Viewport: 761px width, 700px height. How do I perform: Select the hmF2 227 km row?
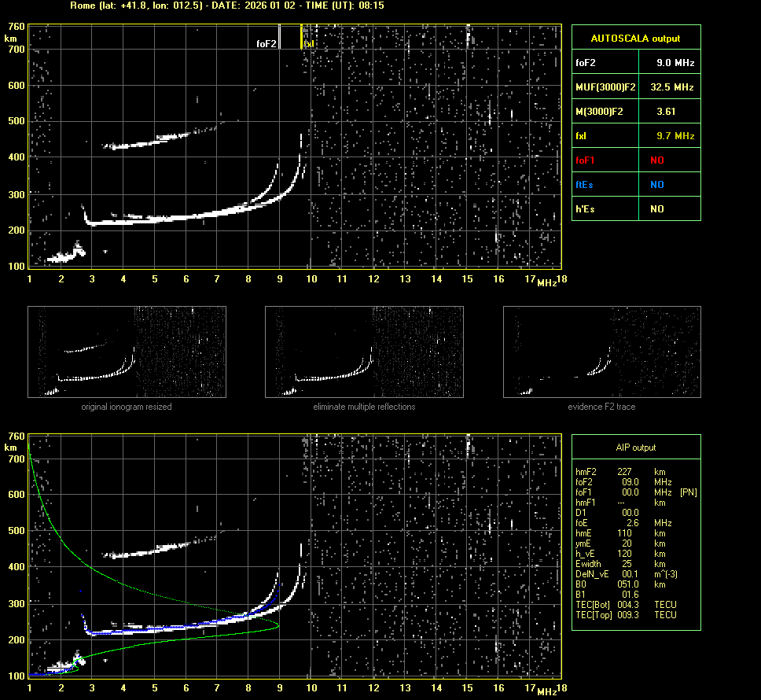click(x=621, y=472)
